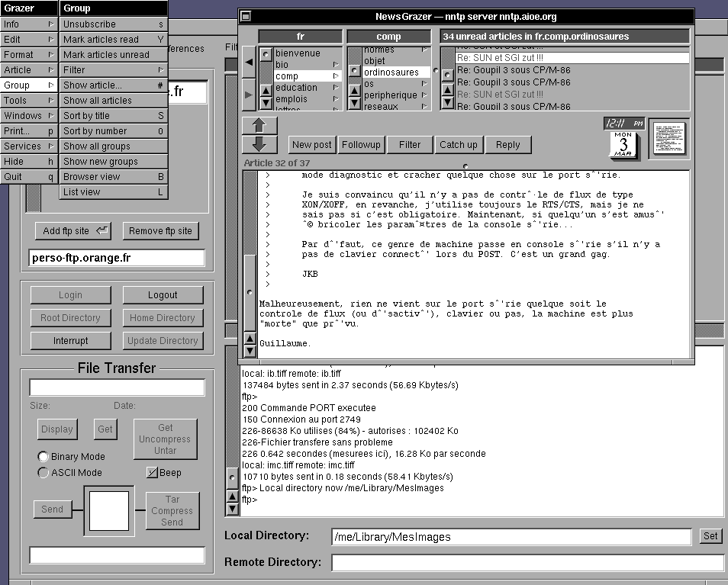728x585 pixels.
Task: Click the Add ftp site button
Action: tap(73, 230)
